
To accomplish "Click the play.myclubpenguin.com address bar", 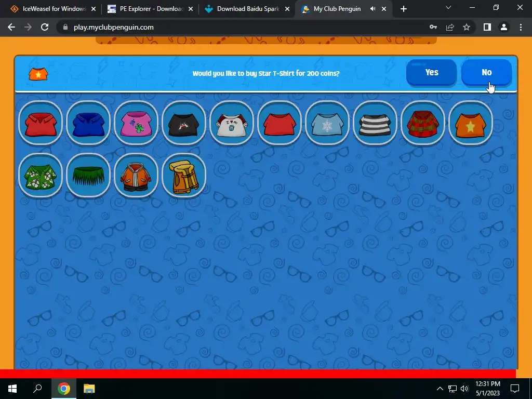I will click(113, 27).
